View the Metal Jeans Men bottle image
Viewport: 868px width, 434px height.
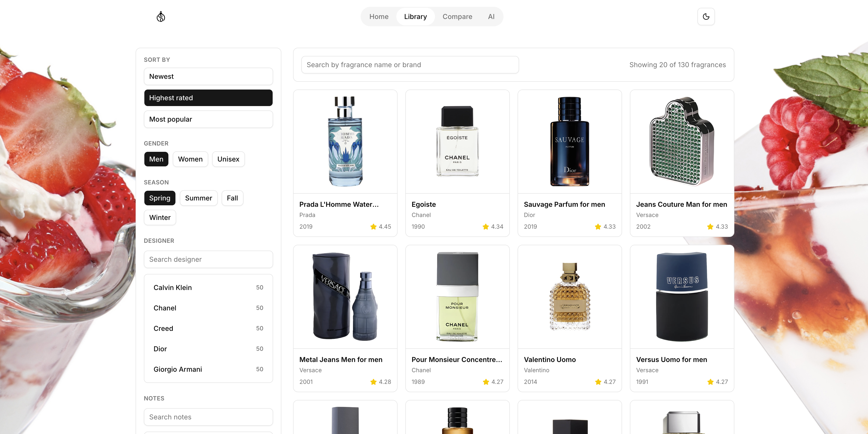coord(345,297)
